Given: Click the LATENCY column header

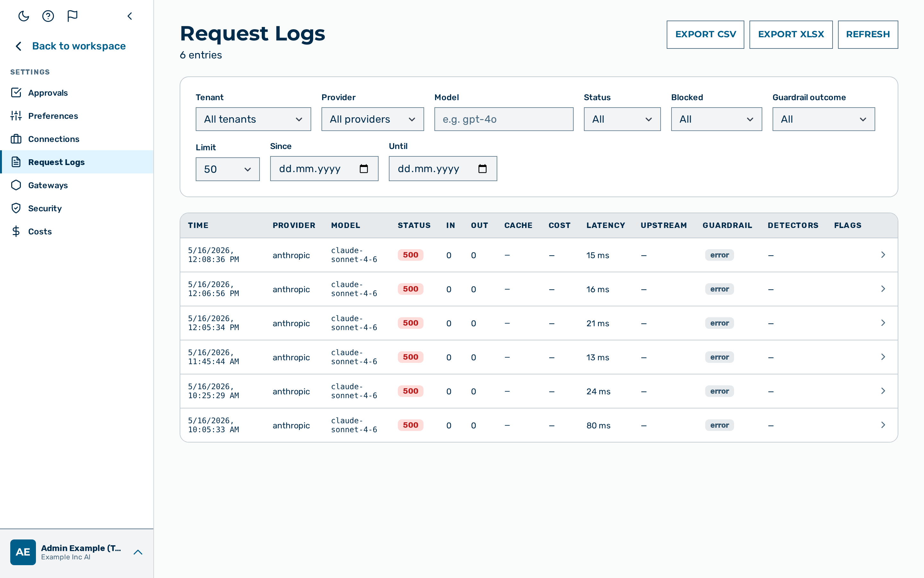Looking at the screenshot, I should point(605,225).
